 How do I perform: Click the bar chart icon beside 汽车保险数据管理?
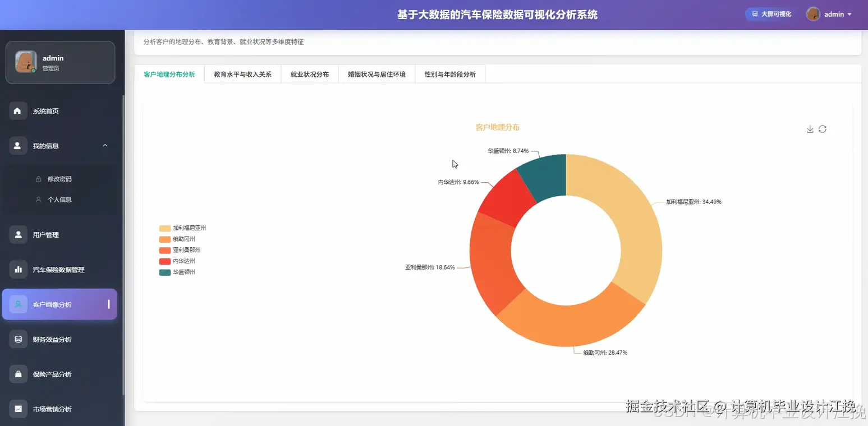click(x=18, y=270)
